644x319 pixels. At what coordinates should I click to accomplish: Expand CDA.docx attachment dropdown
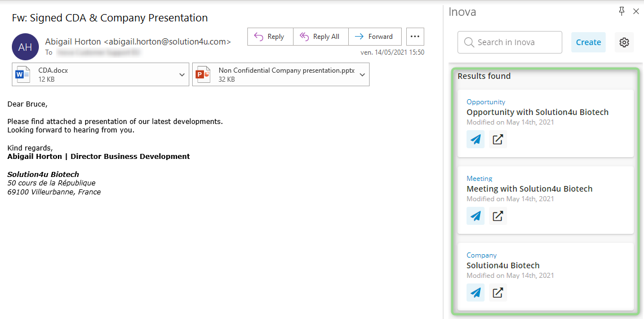pyautogui.click(x=182, y=74)
